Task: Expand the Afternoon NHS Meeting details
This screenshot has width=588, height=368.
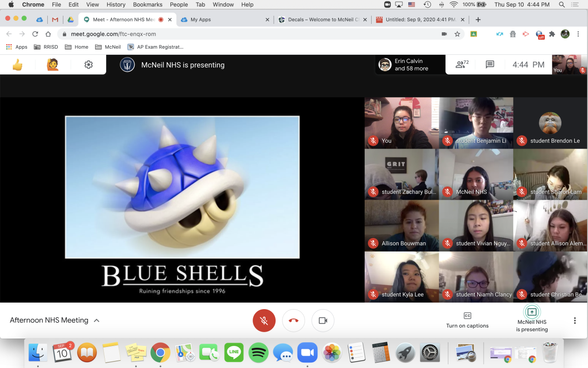Action: (54, 321)
